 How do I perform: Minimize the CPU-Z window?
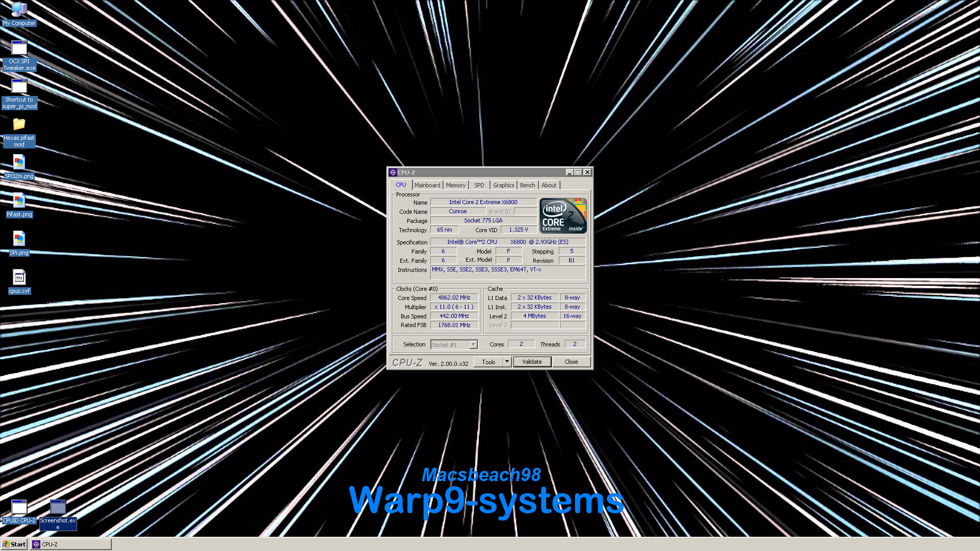[x=570, y=172]
